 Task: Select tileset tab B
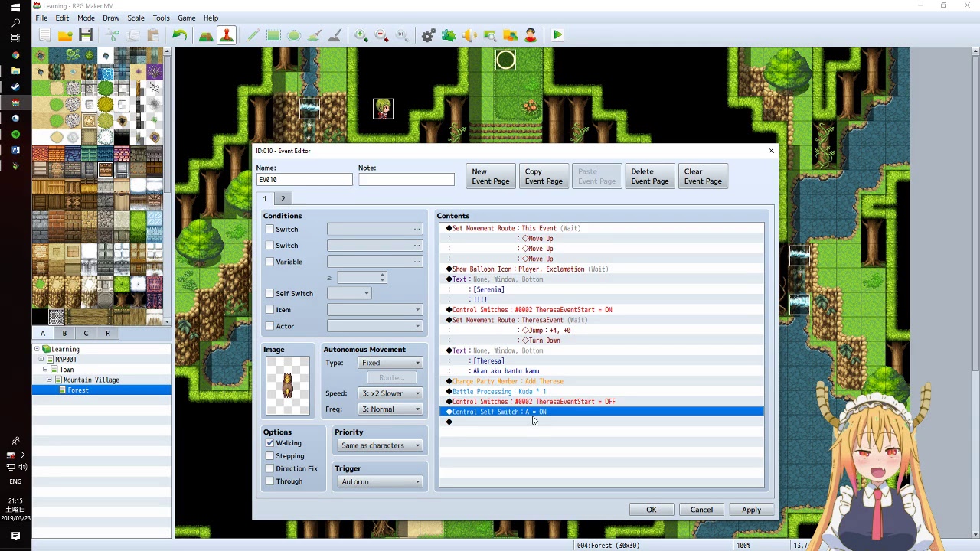(x=64, y=334)
